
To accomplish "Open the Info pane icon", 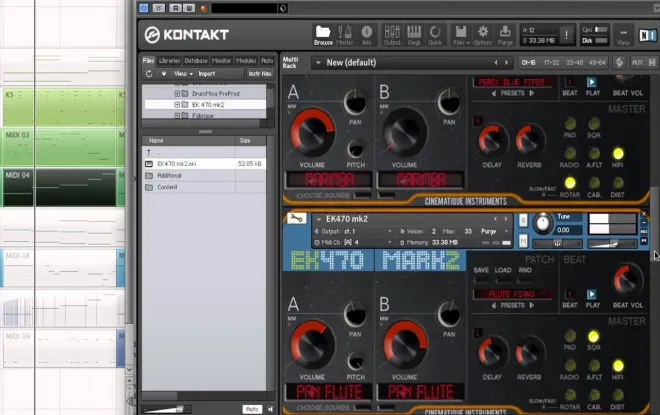I will (x=367, y=35).
